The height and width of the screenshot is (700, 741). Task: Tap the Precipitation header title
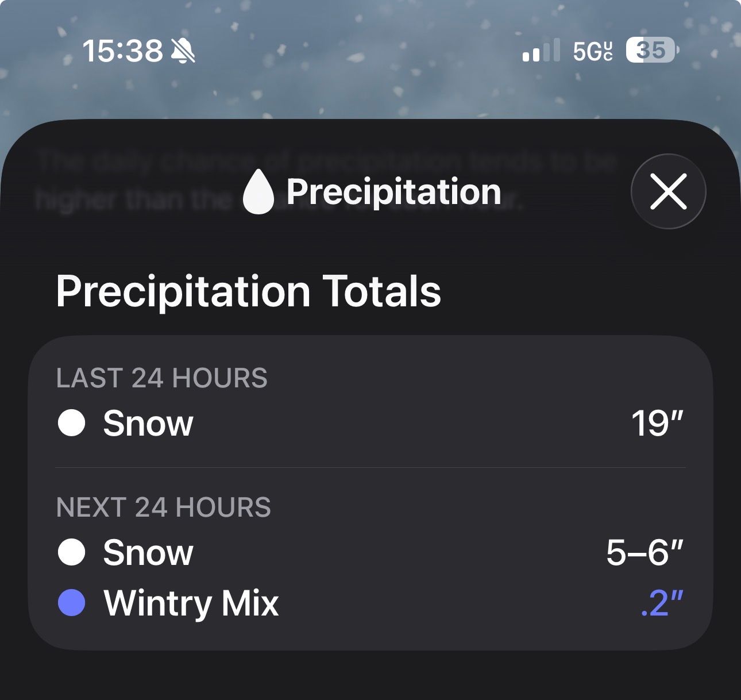click(393, 191)
